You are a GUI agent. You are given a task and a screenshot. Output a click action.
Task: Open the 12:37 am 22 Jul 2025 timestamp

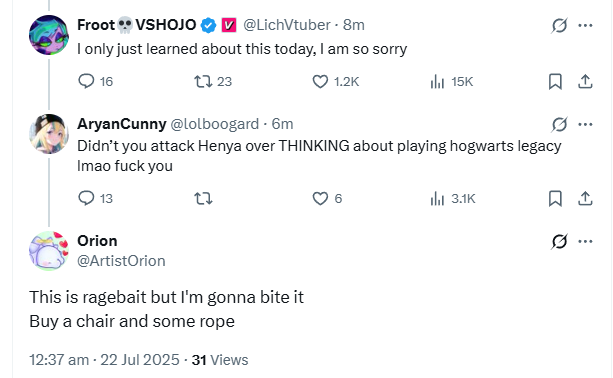pos(104,360)
